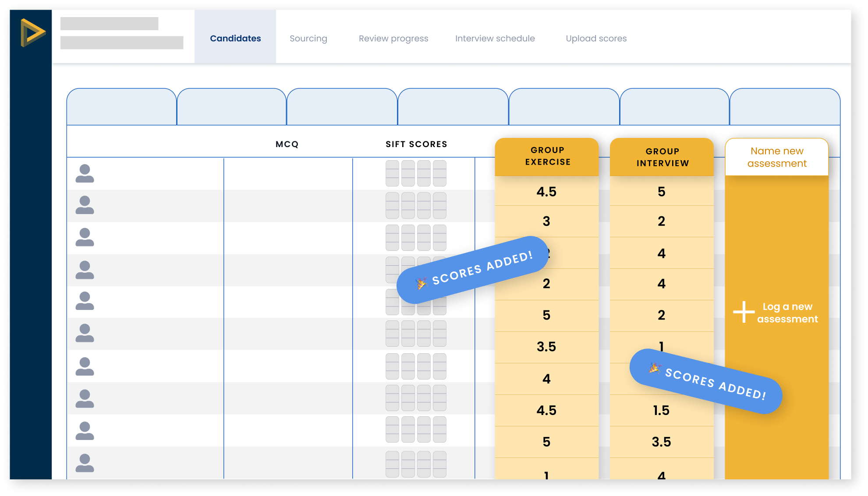The image size is (868, 496).
Task: Click the third candidate's avatar icon
Action: (85, 237)
